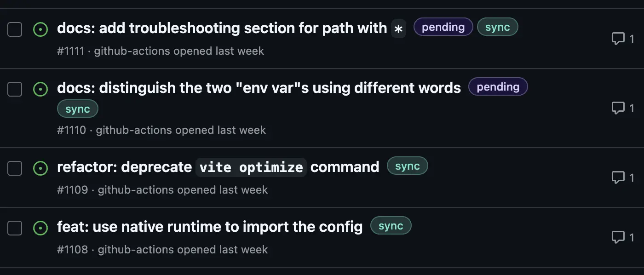
Task: Open comments icon for native runtime issue
Action: click(x=618, y=237)
